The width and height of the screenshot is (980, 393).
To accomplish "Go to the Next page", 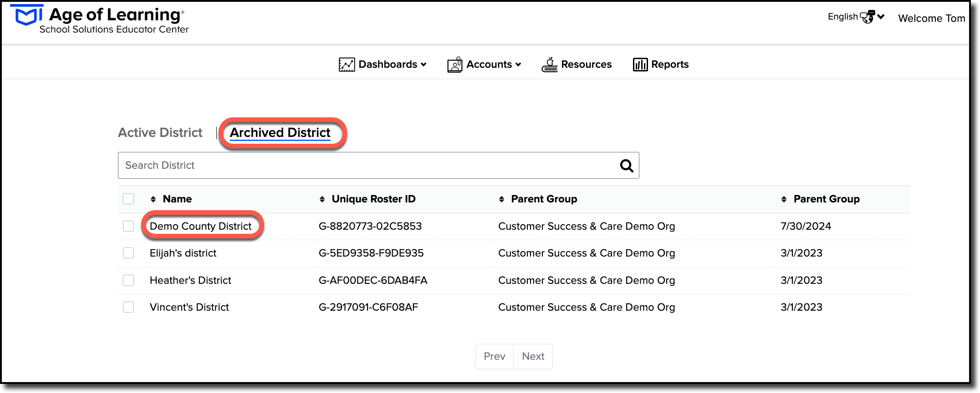I will tap(533, 357).
